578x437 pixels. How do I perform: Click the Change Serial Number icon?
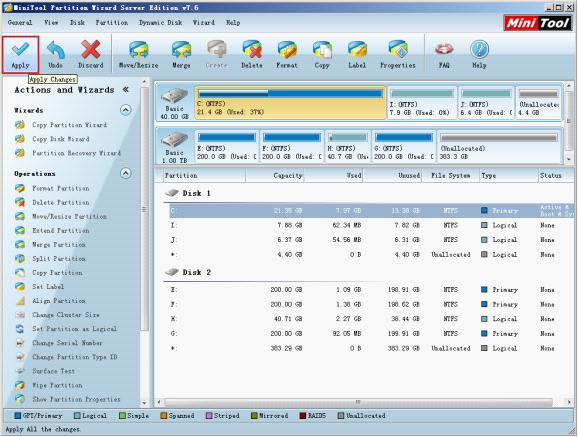(20, 343)
